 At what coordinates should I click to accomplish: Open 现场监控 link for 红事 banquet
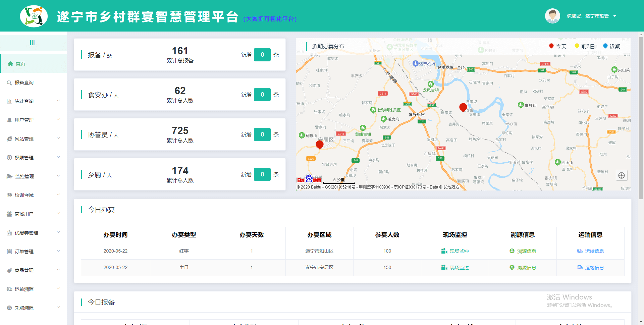455,251
